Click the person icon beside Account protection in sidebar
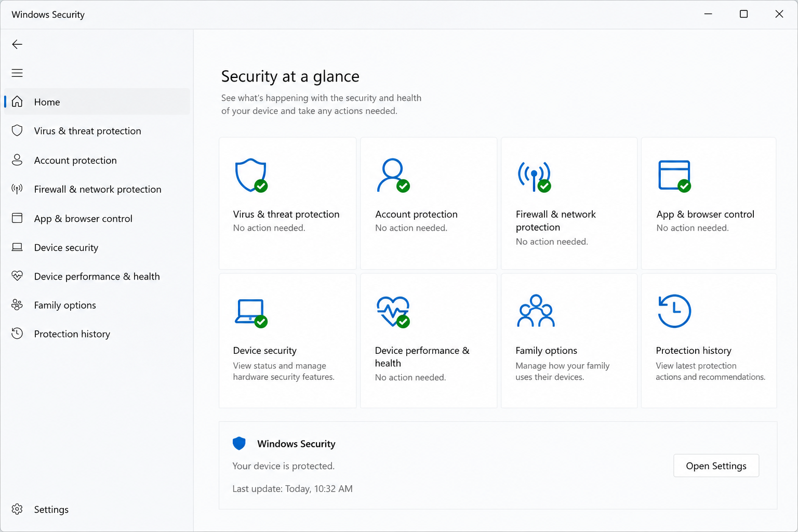 click(x=17, y=160)
